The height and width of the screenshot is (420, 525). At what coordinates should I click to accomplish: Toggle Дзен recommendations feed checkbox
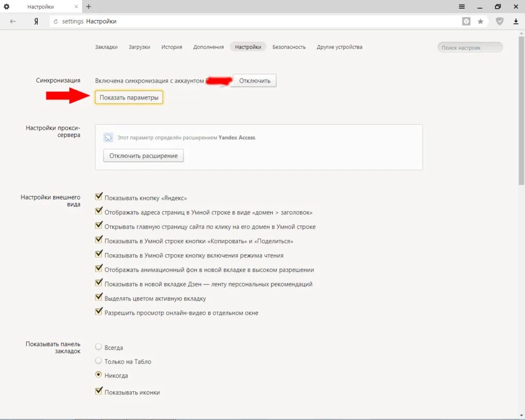tap(98, 283)
